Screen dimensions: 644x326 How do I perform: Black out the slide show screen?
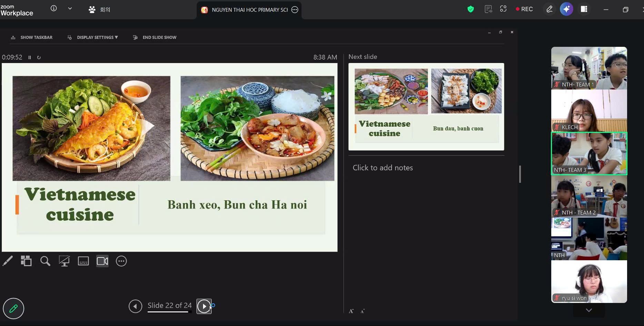tap(64, 261)
